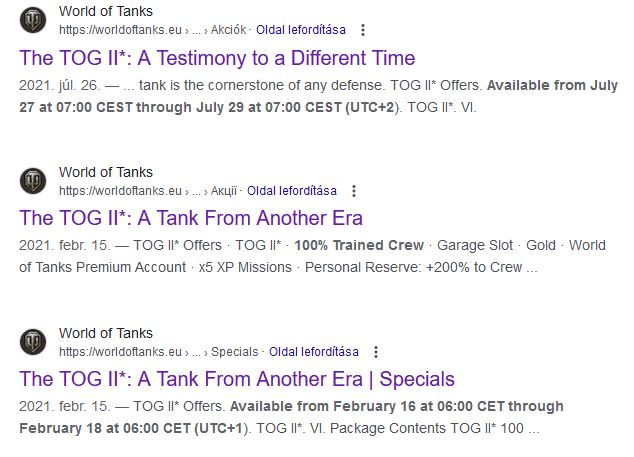Open three-dot menu beside Akciók result
Viewport: 634px width, 457px height.
pyautogui.click(x=363, y=30)
